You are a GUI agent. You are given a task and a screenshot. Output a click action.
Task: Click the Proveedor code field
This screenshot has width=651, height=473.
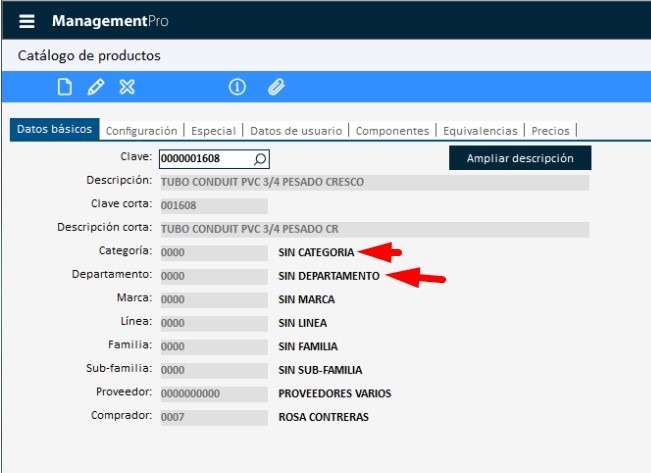pos(212,393)
